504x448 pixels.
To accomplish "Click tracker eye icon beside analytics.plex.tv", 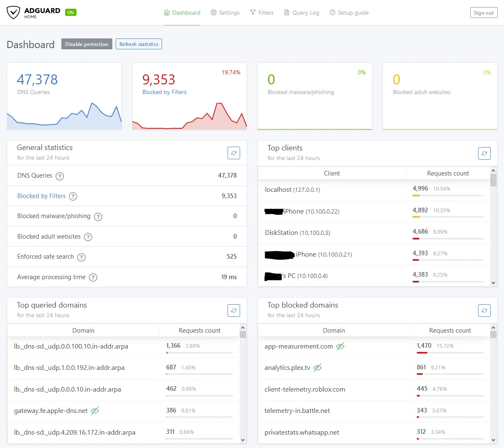I will (318, 368).
